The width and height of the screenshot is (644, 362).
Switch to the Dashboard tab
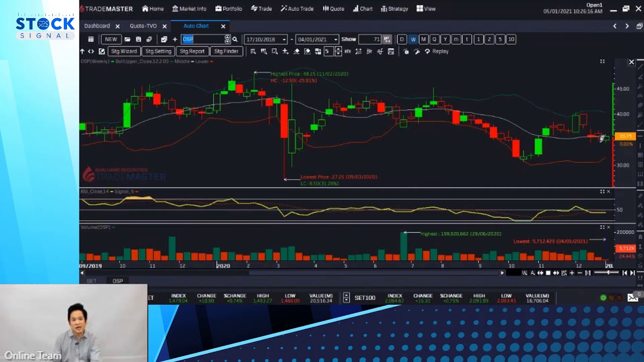click(97, 26)
